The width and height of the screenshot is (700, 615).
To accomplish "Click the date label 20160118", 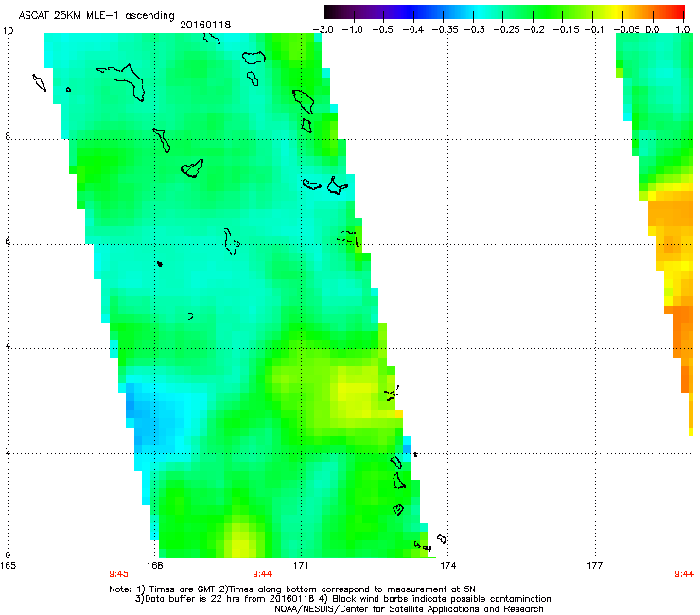I will (205, 25).
